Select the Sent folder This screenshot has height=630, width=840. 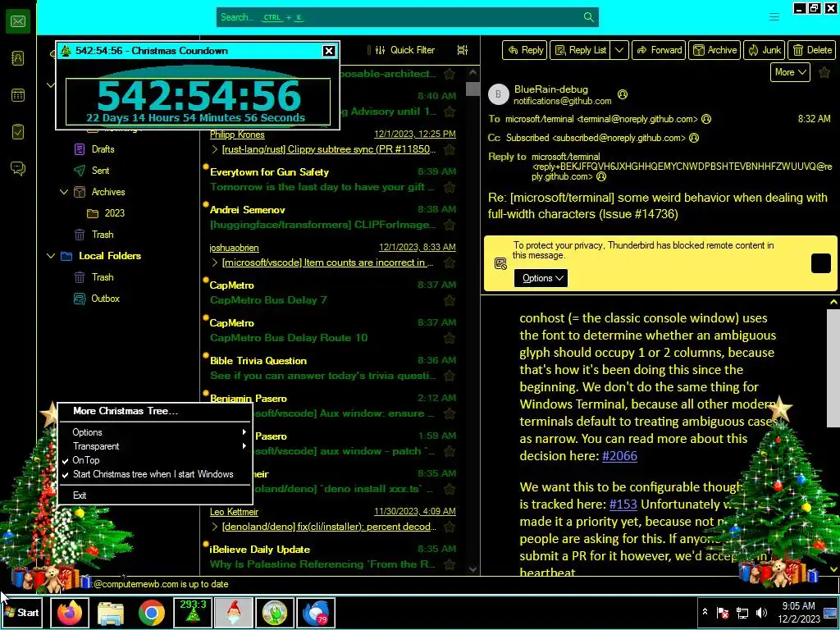[x=100, y=171]
